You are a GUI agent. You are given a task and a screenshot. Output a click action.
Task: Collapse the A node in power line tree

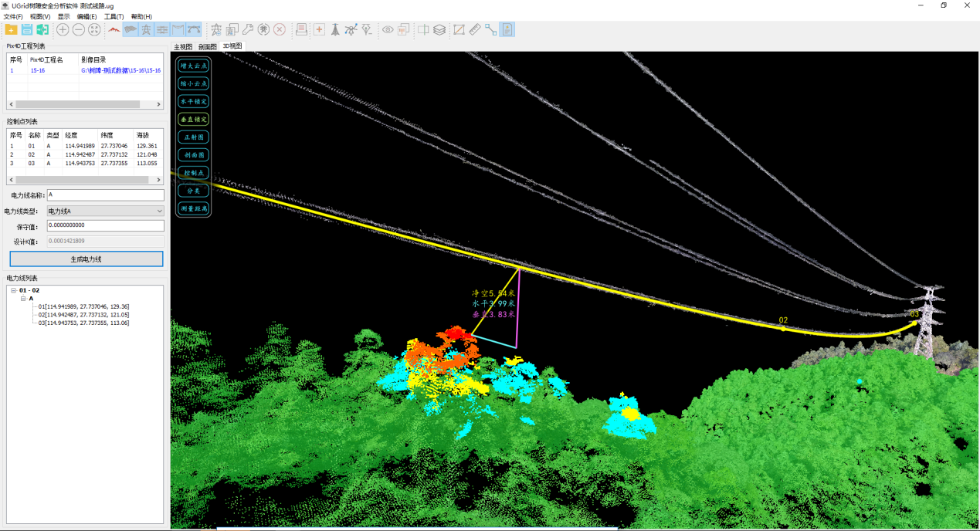coord(23,299)
